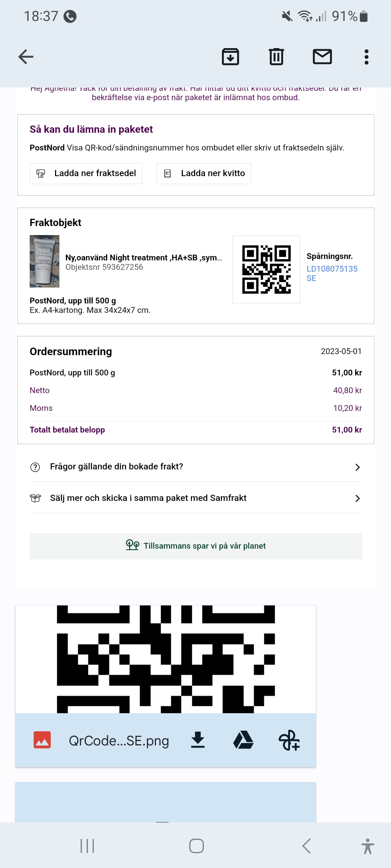Archive this email
This screenshot has width=391, height=868.
pyautogui.click(x=230, y=57)
